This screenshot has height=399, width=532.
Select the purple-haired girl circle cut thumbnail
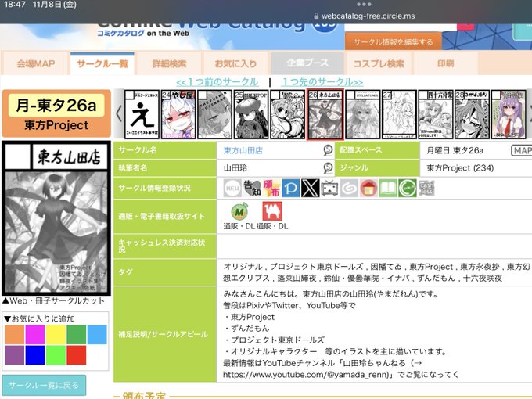pos(509,114)
